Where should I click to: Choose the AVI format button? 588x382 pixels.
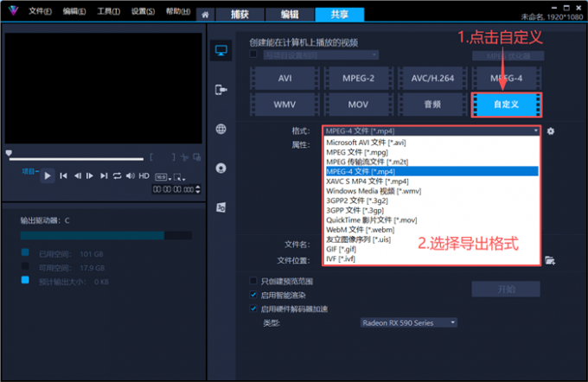pyautogui.click(x=285, y=78)
